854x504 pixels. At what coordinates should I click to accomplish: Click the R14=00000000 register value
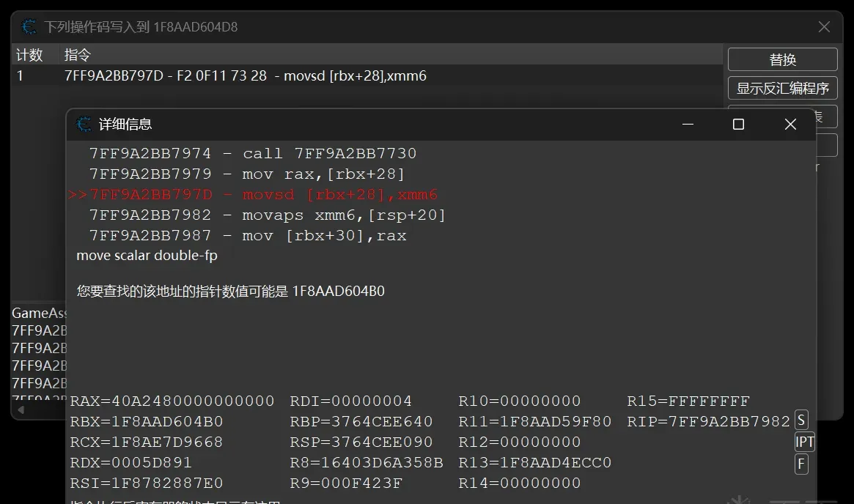point(520,483)
